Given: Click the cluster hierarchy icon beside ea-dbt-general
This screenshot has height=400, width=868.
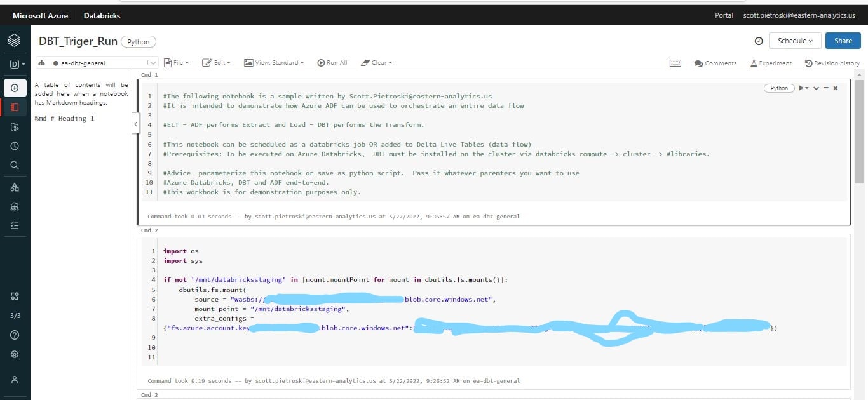Looking at the screenshot, I should 41,63.
